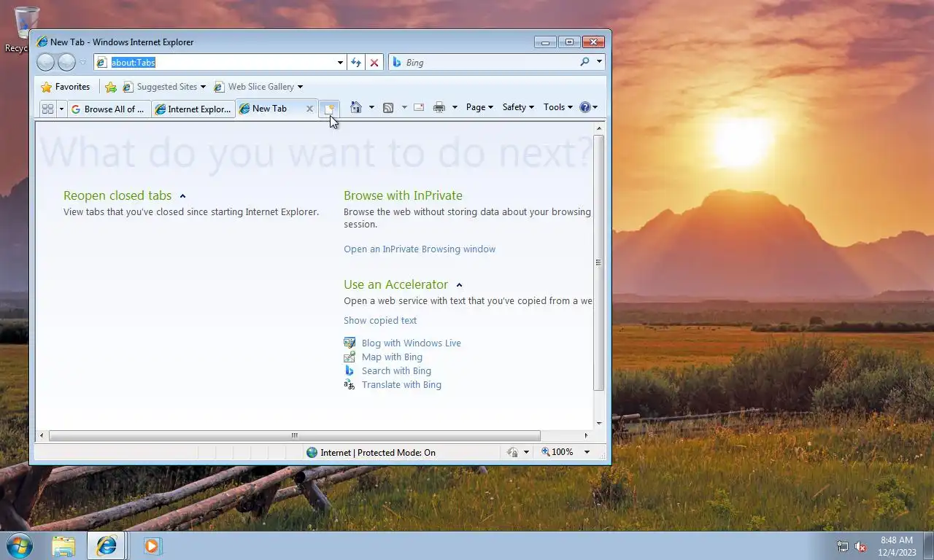Viewport: 934px width, 560px height.
Task: Click the Search with Bing link
Action: pos(396,371)
